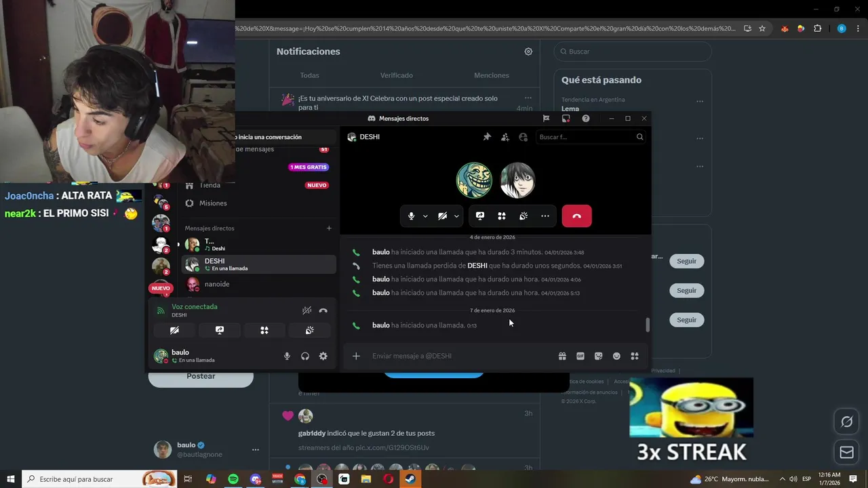
Task: Open the emoji picker
Action: point(616,356)
